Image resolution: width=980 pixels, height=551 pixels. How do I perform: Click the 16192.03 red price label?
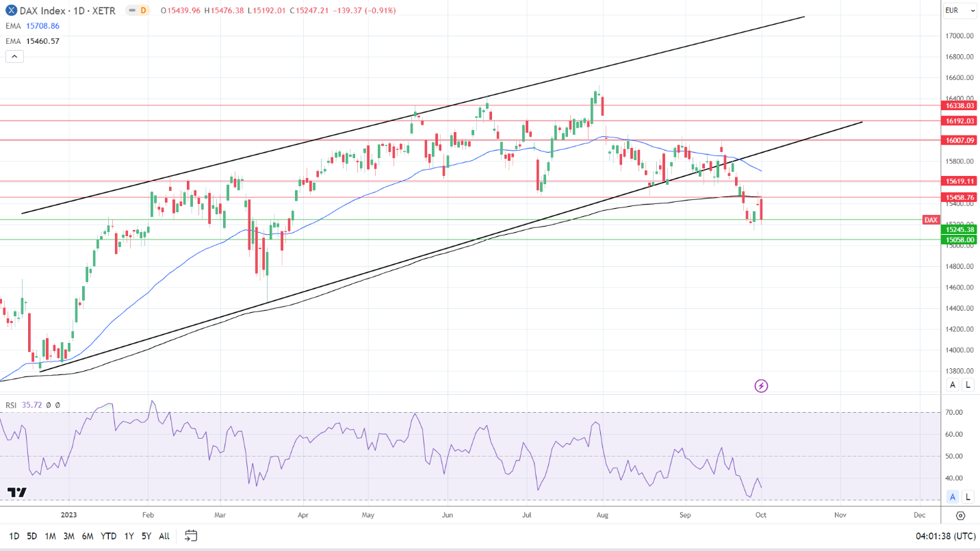point(960,120)
